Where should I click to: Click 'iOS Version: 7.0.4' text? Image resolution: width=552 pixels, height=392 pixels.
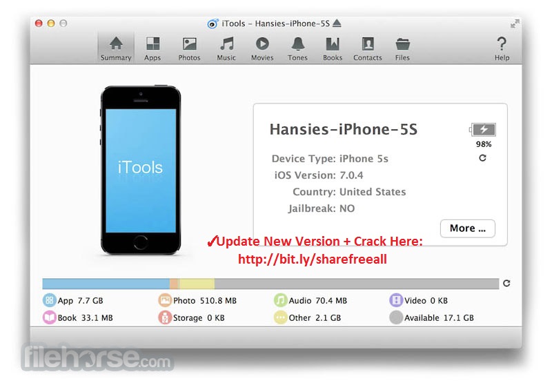[319, 175]
